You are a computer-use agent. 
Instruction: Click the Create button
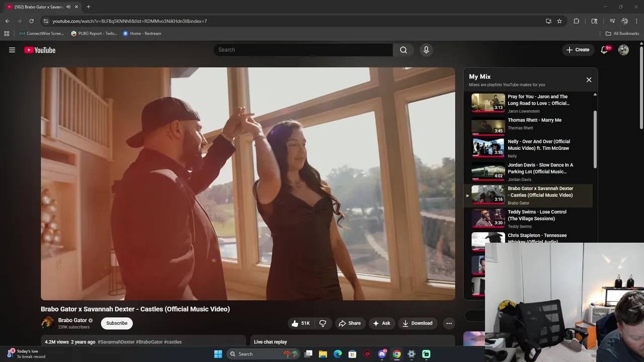click(578, 50)
